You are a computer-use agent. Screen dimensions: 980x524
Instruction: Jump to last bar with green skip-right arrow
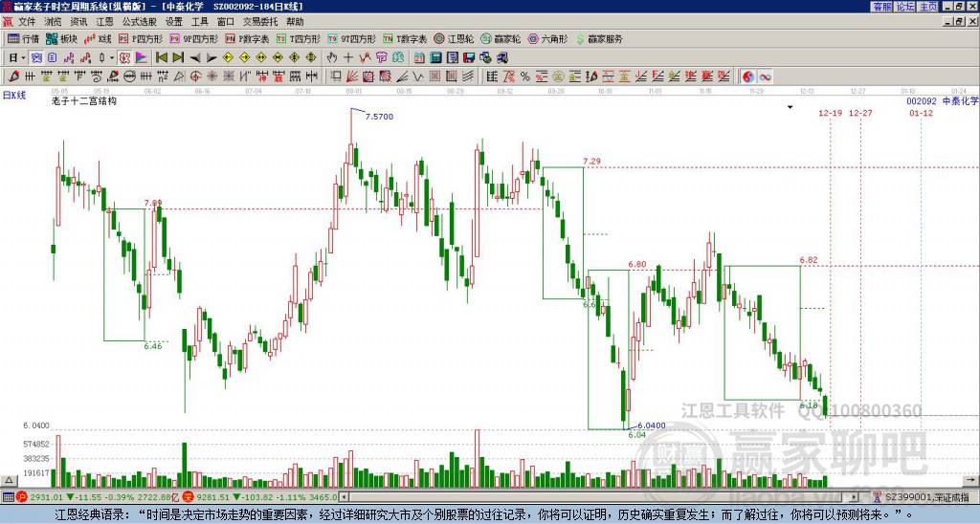point(177,58)
